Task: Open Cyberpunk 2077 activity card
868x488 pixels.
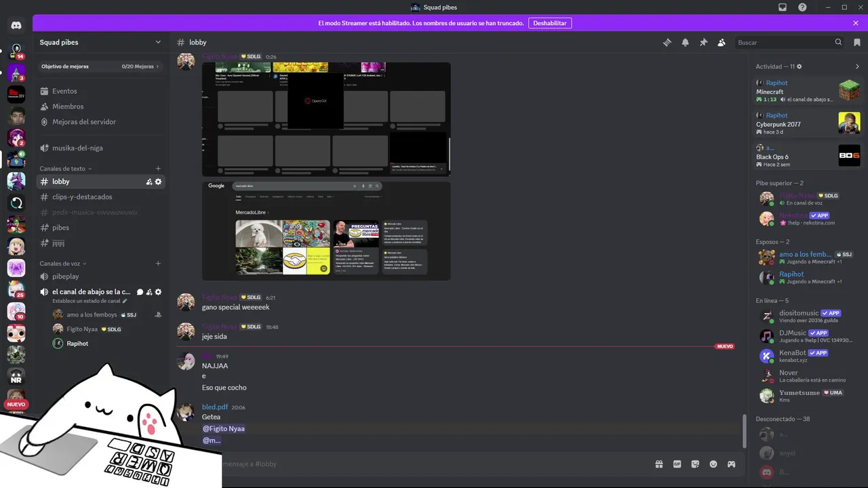Action: pos(808,123)
